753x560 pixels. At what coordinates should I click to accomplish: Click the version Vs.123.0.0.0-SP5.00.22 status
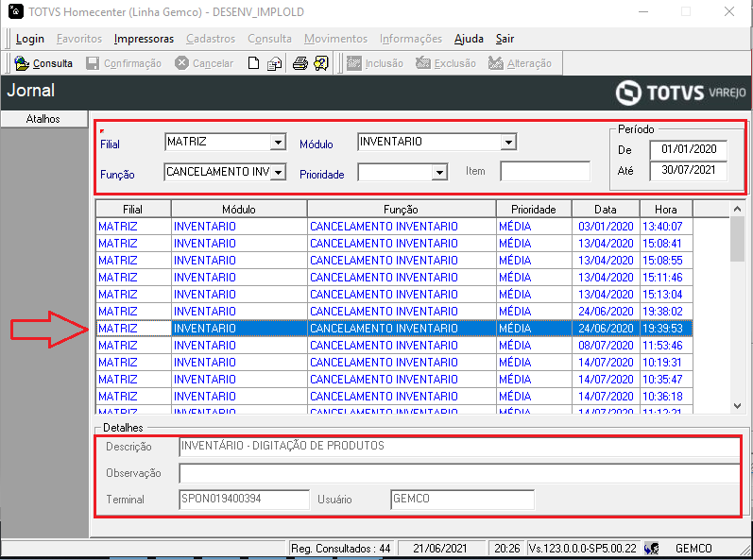click(x=583, y=548)
